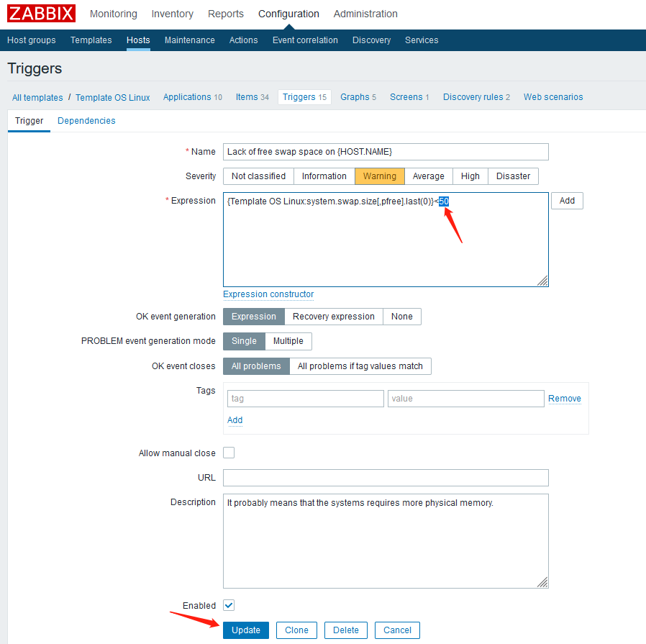Open the Configuration menu
This screenshot has width=646, height=644.
pyautogui.click(x=288, y=14)
